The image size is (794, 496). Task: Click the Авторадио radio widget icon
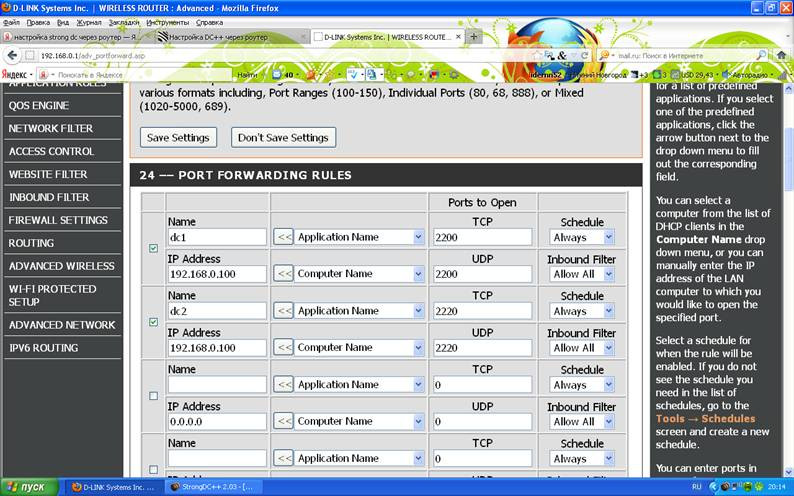point(725,74)
